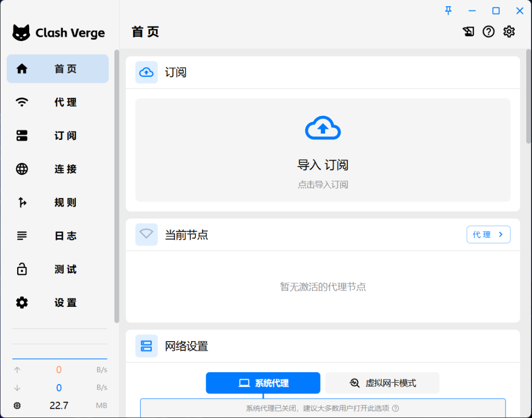The height and width of the screenshot is (418, 532).
Task: Open the 订阅 (Profiles) page from sidebar
Action: tap(57, 136)
